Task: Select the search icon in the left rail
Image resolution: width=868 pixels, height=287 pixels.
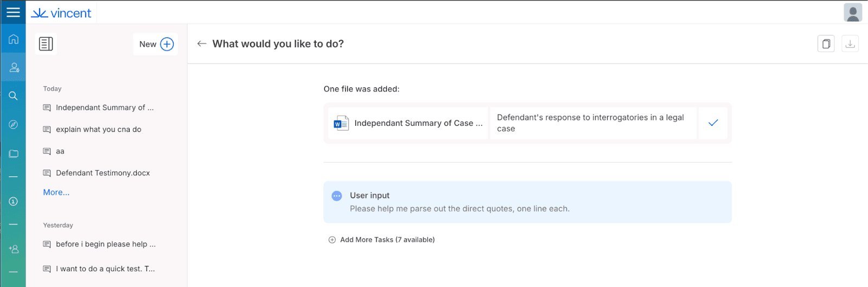Action: pos(14,96)
